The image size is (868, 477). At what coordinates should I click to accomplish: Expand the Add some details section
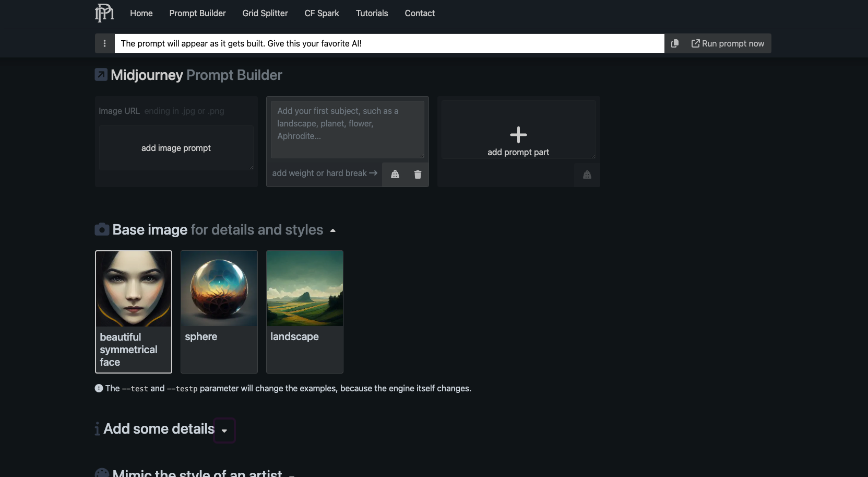224,431
